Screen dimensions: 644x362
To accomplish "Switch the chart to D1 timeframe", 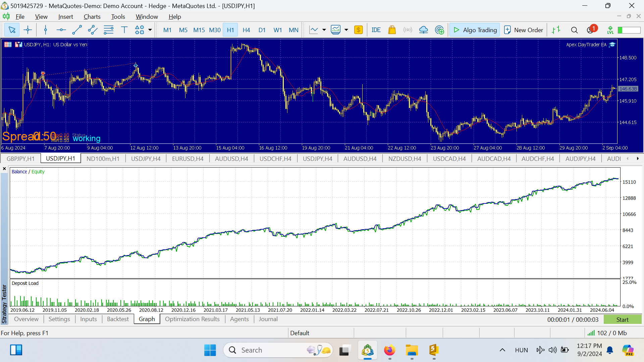I will [x=262, y=30].
